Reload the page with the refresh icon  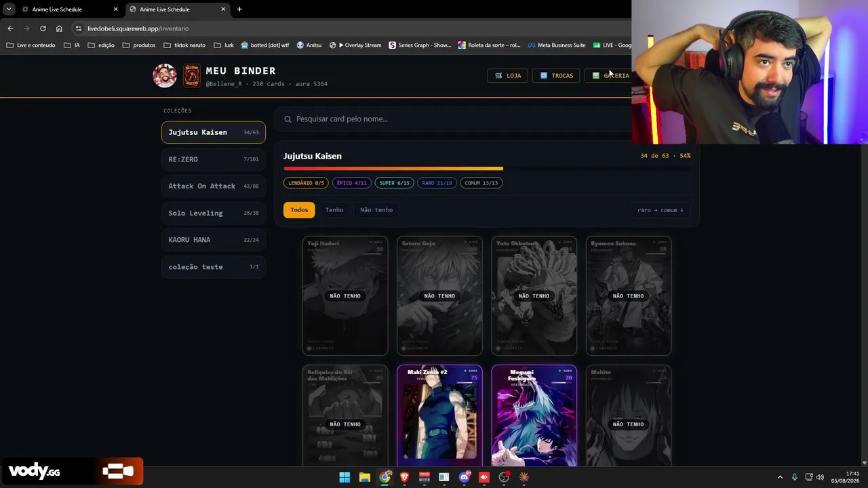pyautogui.click(x=43, y=28)
